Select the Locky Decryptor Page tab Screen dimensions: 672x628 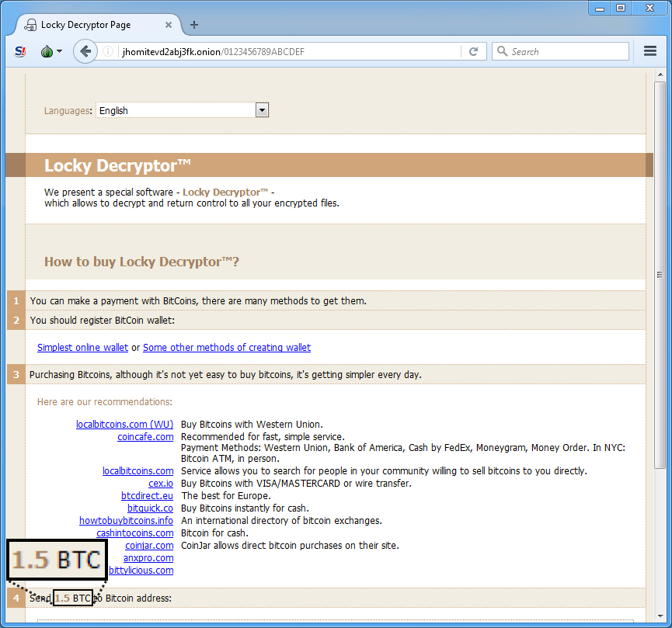point(98,25)
